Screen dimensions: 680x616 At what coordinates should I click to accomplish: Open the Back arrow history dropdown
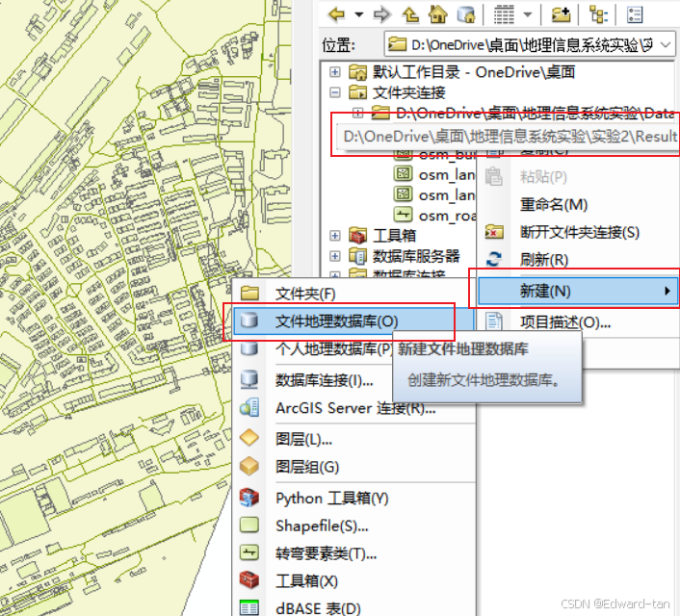pos(359,14)
